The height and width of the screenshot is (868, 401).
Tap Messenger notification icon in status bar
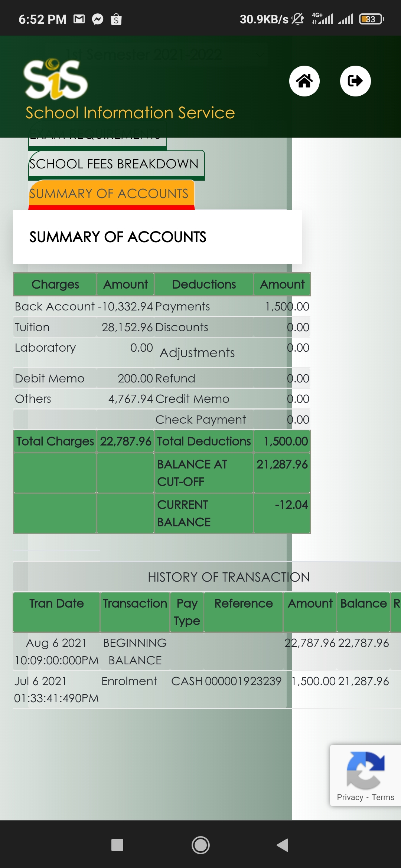point(98,19)
